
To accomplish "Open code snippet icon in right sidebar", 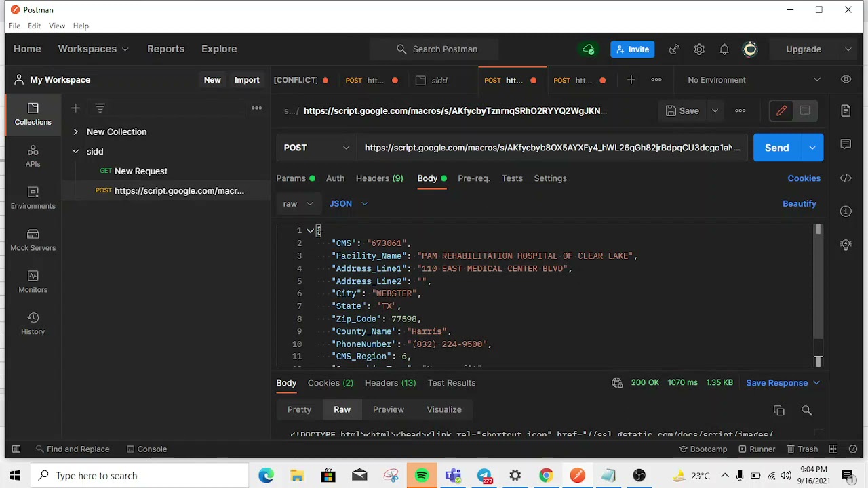I will pyautogui.click(x=846, y=178).
